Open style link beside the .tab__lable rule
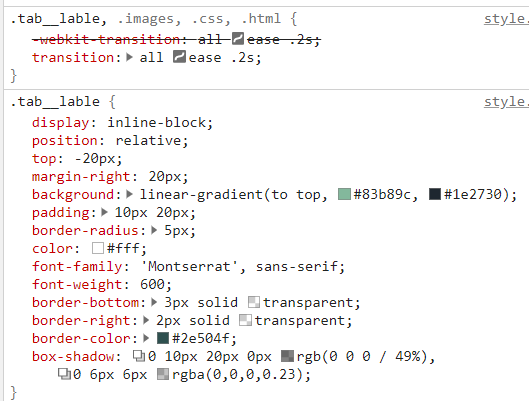Viewport: 529px width, 401px height. (506, 102)
